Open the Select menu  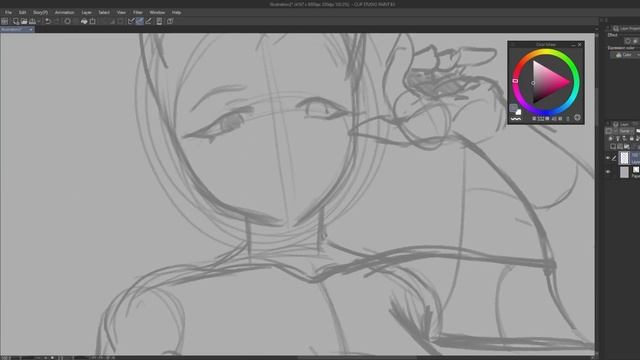(x=104, y=13)
